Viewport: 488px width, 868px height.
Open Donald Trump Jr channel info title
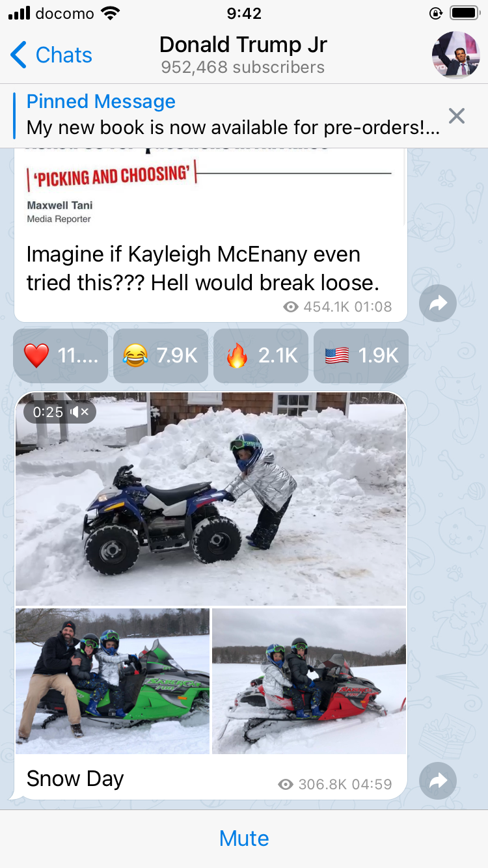coord(243,44)
